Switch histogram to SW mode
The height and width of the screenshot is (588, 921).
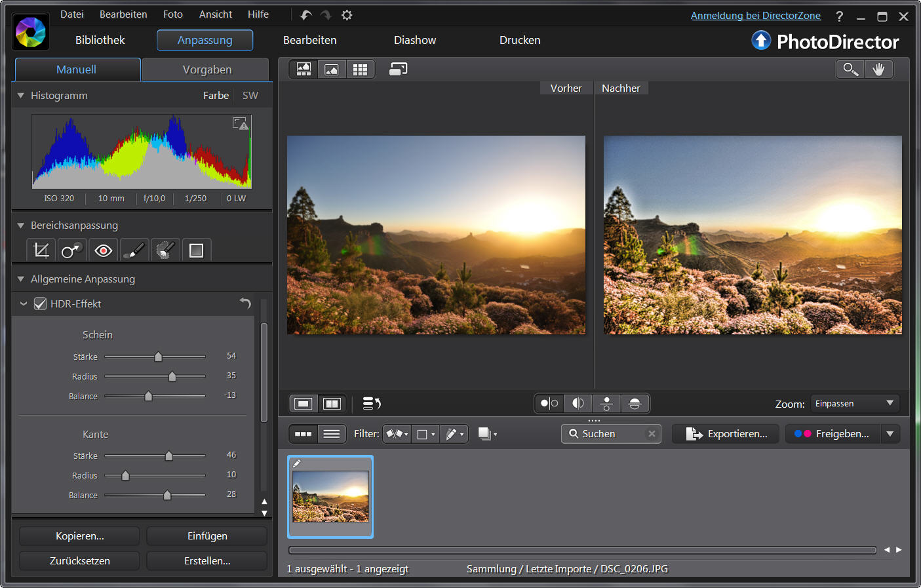click(250, 96)
